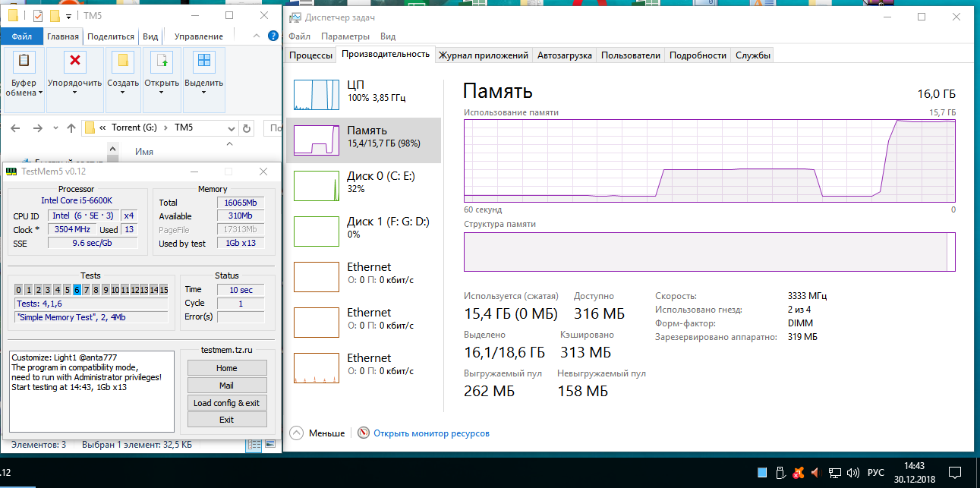Switch to Журнал приложений tab
The height and width of the screenshot is (488, 980).
click(484, 55)
